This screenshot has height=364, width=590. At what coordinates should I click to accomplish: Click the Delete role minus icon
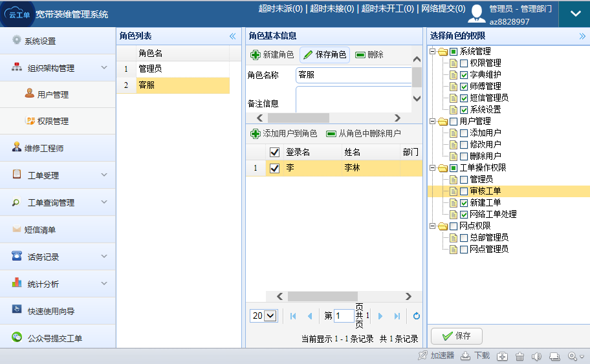click(360, 55)
